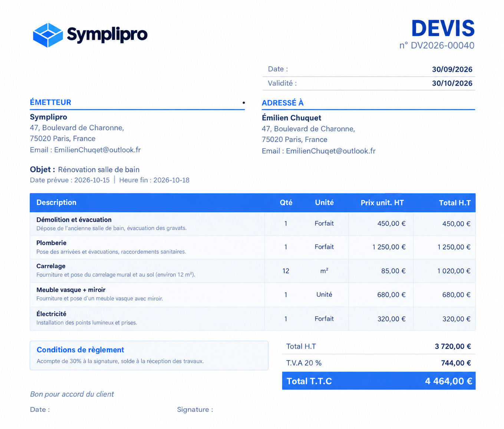504x429 pixels.
Task: Click the Signature field label
Action: (195, 410)
